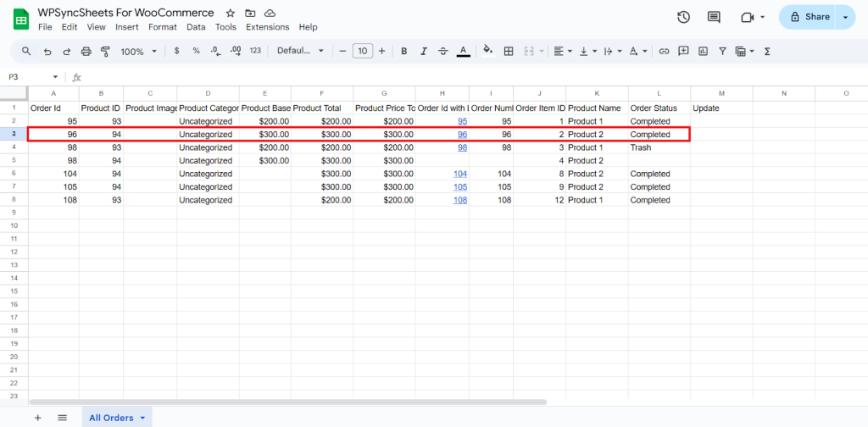Star the WPSyncSheets document
868x427 pixels.
coord(231,13)
